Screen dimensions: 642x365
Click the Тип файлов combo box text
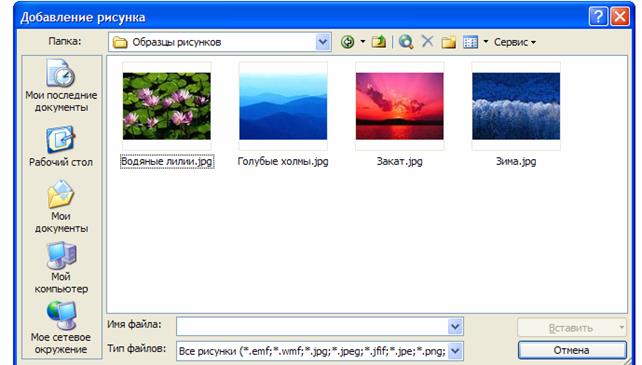tap(312, 351)
